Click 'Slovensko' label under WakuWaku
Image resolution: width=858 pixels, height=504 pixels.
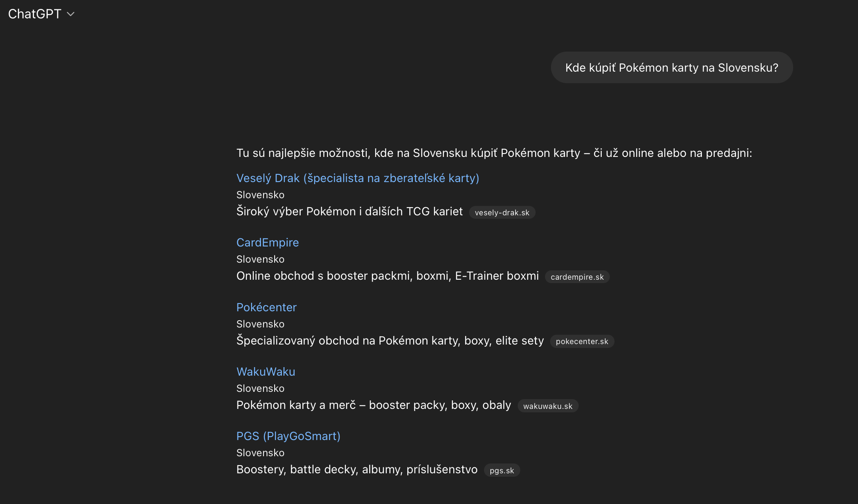click(x=260, y=388)
